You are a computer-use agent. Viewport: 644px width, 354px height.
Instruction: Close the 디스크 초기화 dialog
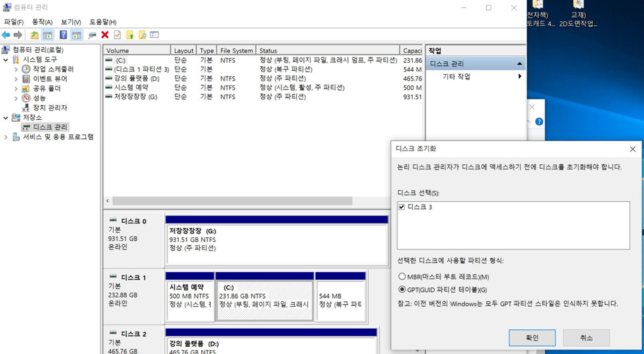pos(633,149)
